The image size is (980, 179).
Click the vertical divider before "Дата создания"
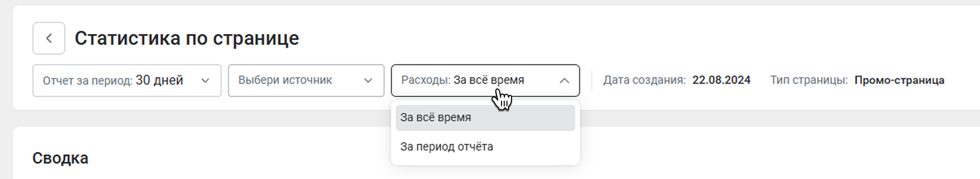coord(591,80)
